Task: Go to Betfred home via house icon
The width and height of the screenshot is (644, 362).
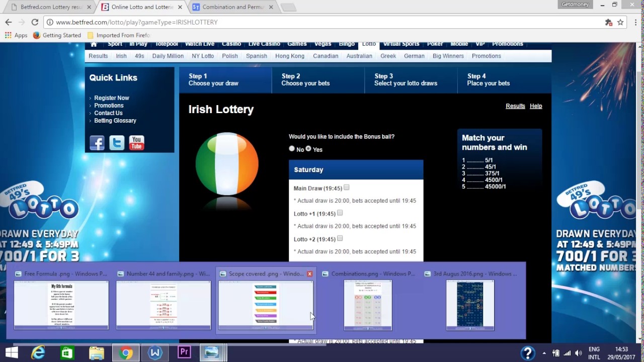Action: (x=94, y=45)
